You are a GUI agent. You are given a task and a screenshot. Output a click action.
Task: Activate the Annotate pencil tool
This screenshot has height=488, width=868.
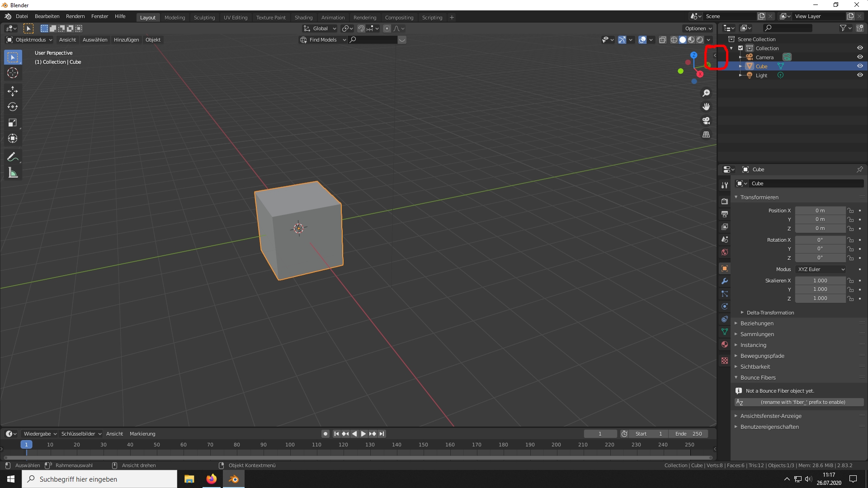[x=13, y=157]
